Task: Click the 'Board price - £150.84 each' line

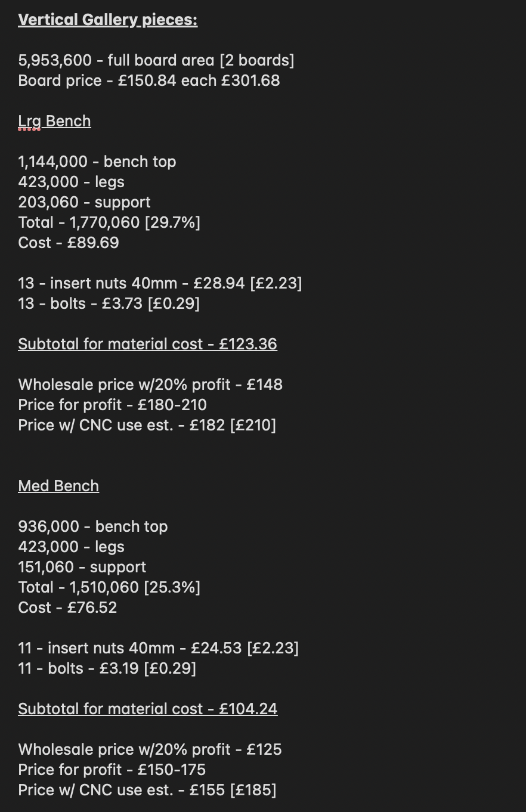Action: [x=149, y=81]
